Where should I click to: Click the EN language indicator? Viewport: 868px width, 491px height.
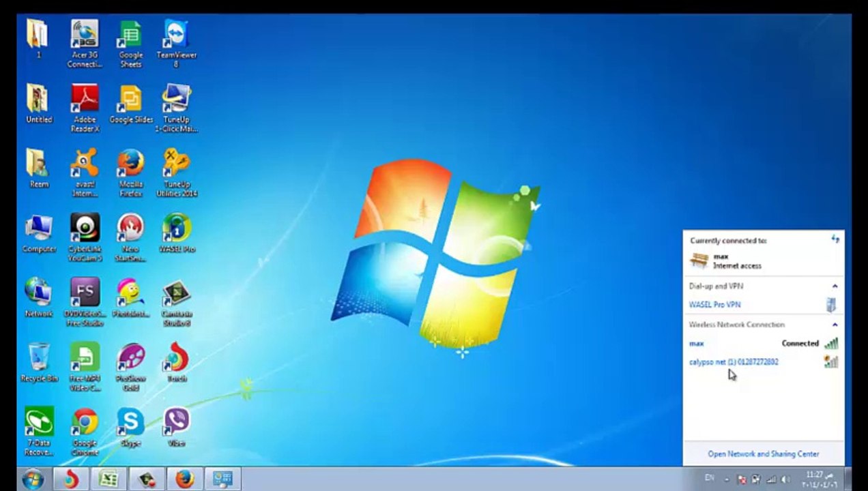click(709, 478)
